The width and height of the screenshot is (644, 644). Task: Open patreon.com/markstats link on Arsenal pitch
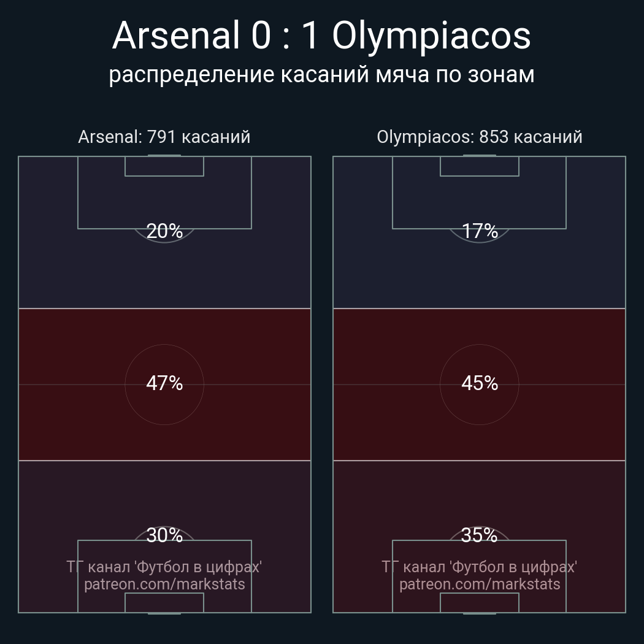point(164,584)
